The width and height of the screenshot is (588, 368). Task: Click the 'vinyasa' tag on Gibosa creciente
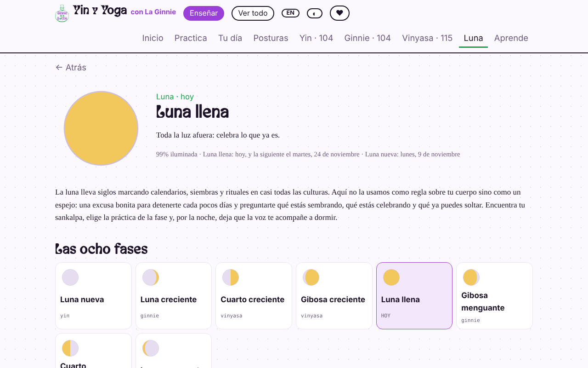312,316
